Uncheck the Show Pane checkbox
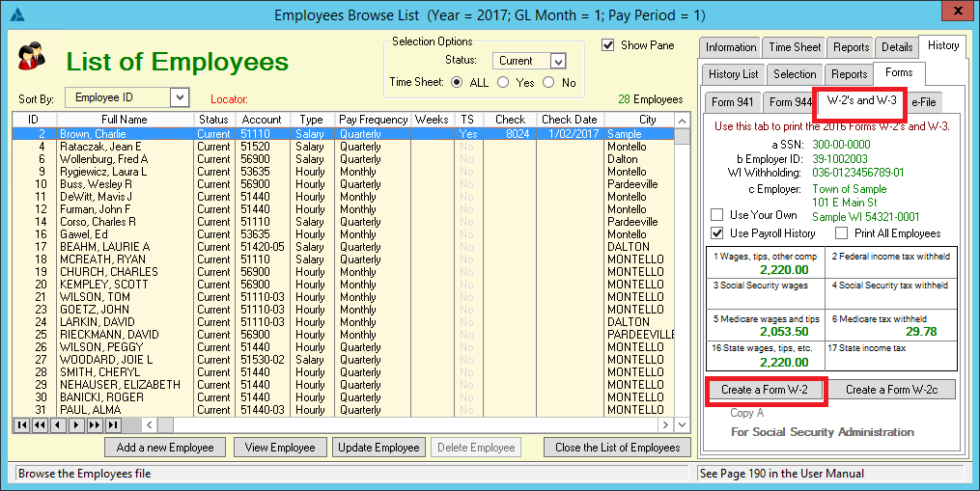Viewport: 980px width, 491px height. coord(608,45)
